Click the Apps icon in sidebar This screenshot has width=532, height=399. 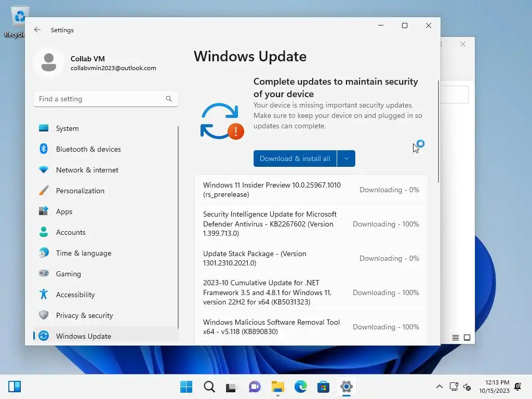click(44, 211)
